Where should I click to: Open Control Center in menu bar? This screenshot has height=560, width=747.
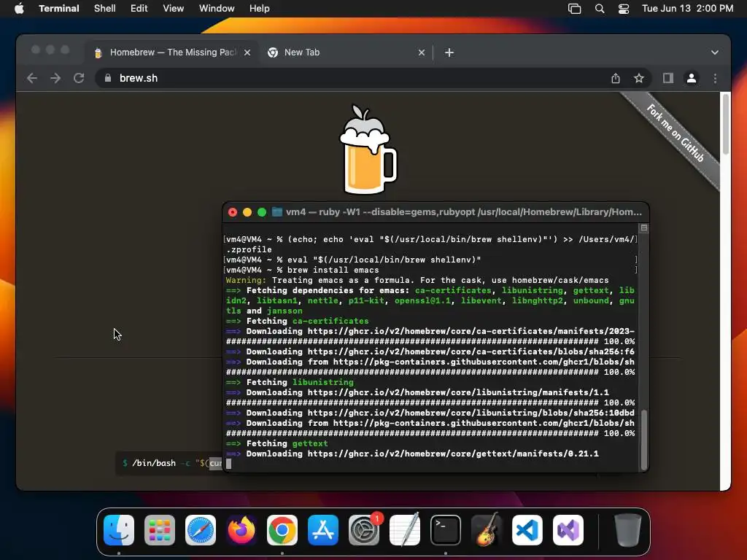[624, 9]
